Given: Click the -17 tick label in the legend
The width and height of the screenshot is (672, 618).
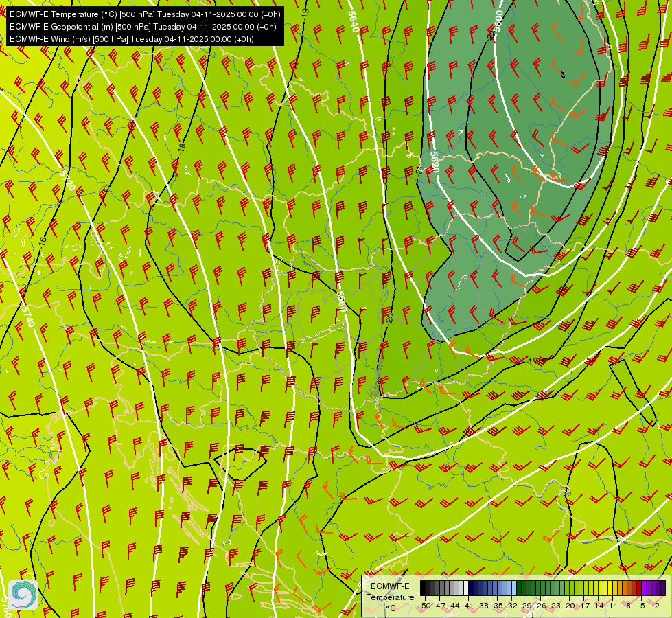Looking at the screenshot, I should coord(583,606).
